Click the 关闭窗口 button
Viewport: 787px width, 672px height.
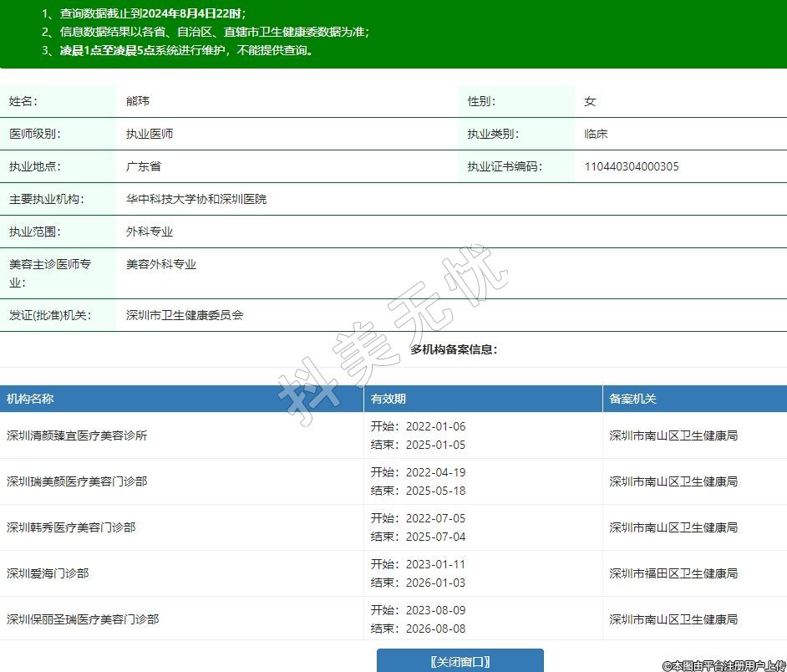(x=460, y=661)
